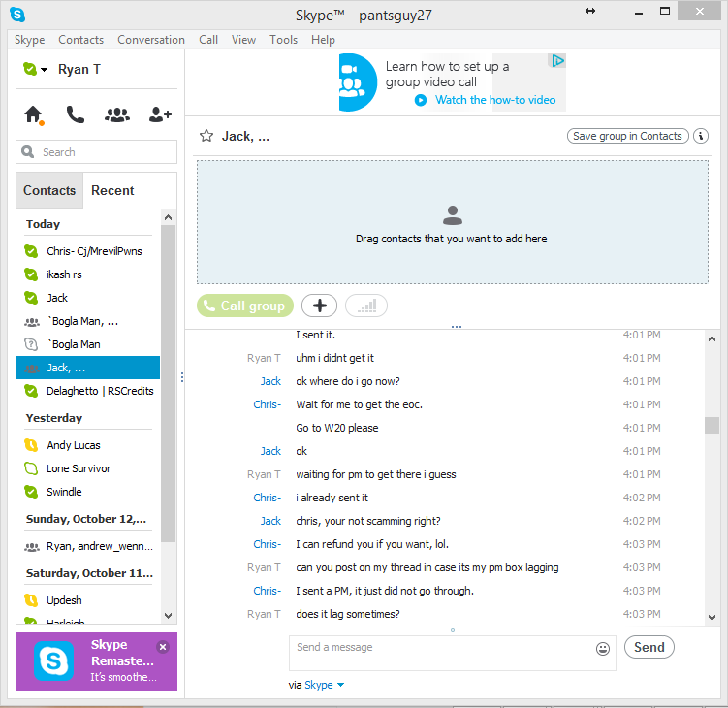Switch to the Contacts tab
This screenshot has width=728, height=708.
click(49, 190)
